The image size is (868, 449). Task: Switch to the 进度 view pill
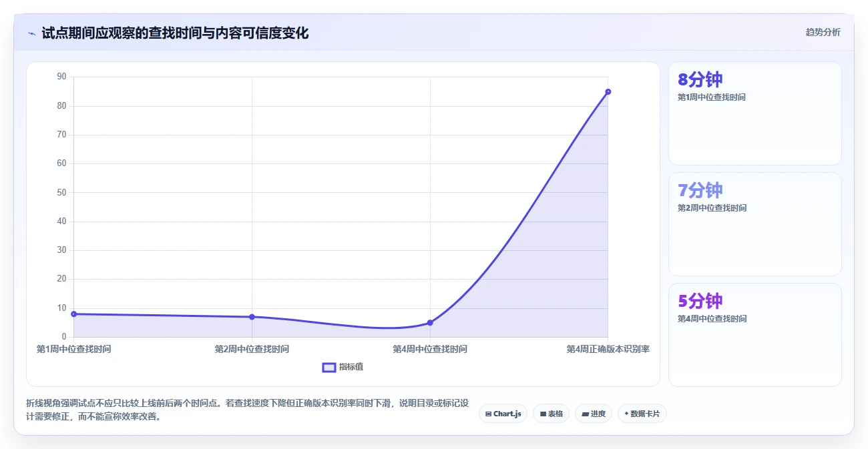[x=593, y=414]
